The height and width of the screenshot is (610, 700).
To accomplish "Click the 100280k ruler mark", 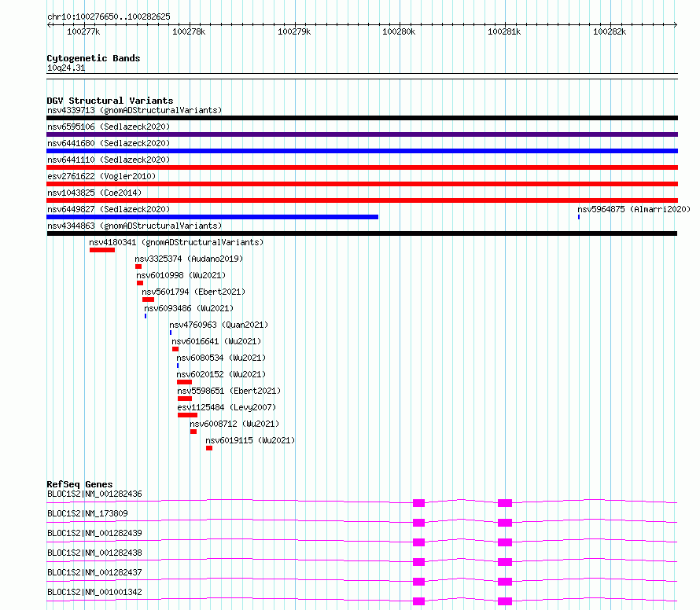I will click(399, 31).
